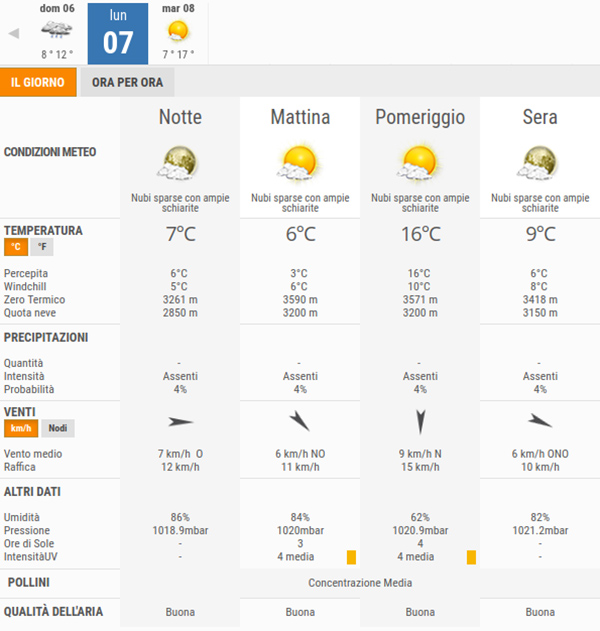Screen dimensions: 600x631
Task: Select Tuesday mar 08 forecast
Action: tap(178, 32)
